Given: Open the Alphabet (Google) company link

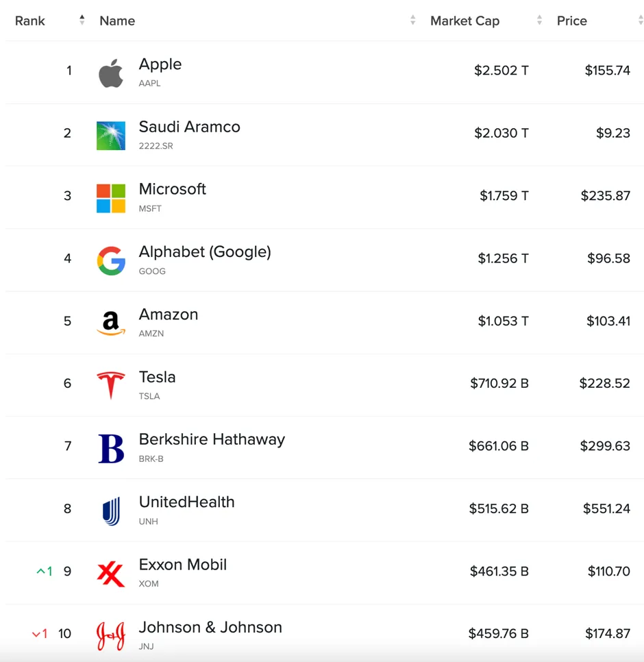Looking at the screenshot, I should (205, 252).
